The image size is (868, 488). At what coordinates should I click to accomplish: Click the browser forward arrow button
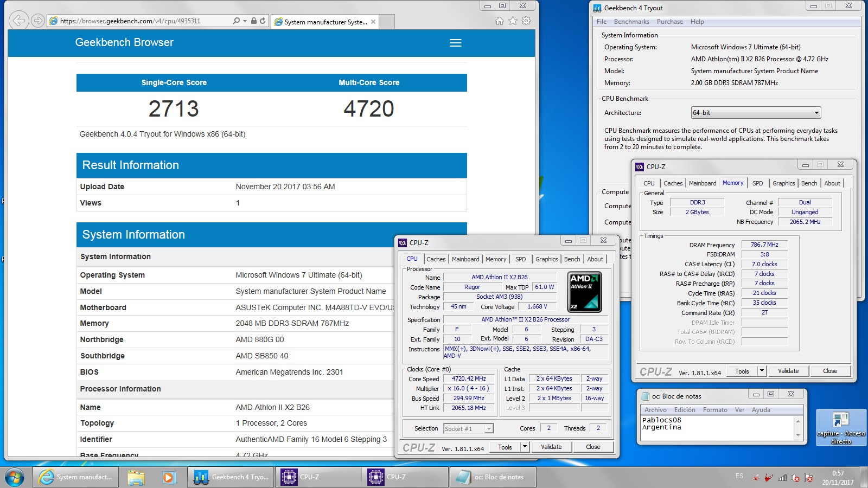coord(37,21)
